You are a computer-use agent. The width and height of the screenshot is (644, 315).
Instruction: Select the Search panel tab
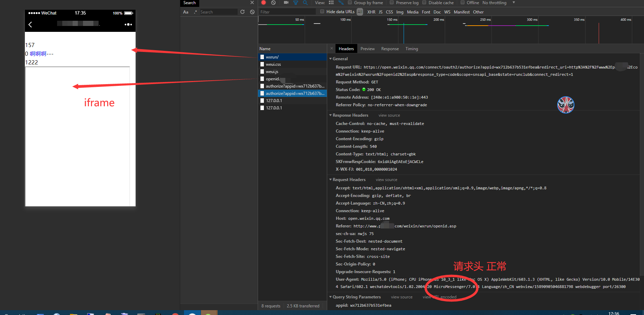(x=190, y=3)
